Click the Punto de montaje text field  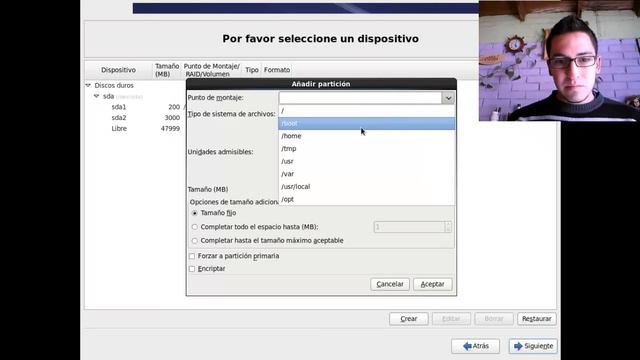click(x=360, y=98)
